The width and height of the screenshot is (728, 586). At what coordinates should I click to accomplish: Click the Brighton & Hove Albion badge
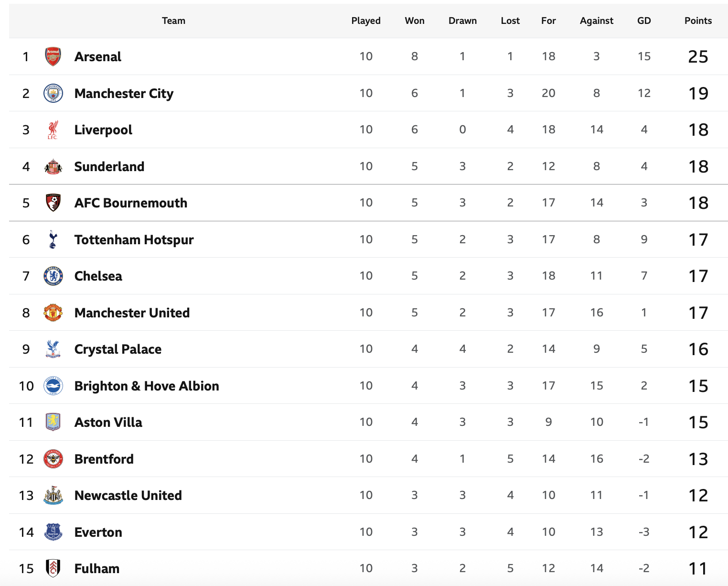coord(53,386)
